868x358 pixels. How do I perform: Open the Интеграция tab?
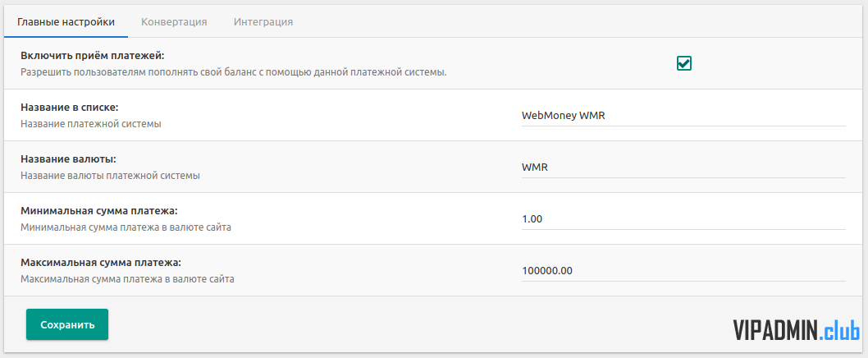[263, 22]
